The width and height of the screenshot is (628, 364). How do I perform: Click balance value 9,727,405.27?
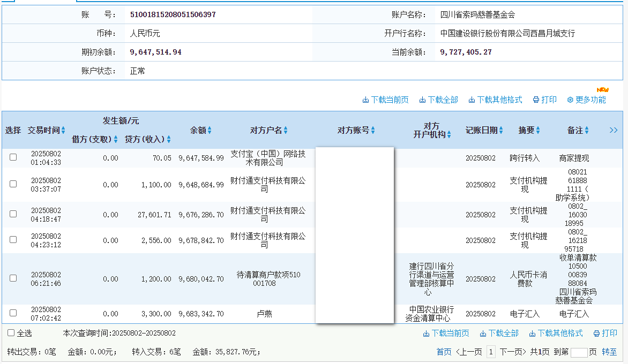(466, 52)
